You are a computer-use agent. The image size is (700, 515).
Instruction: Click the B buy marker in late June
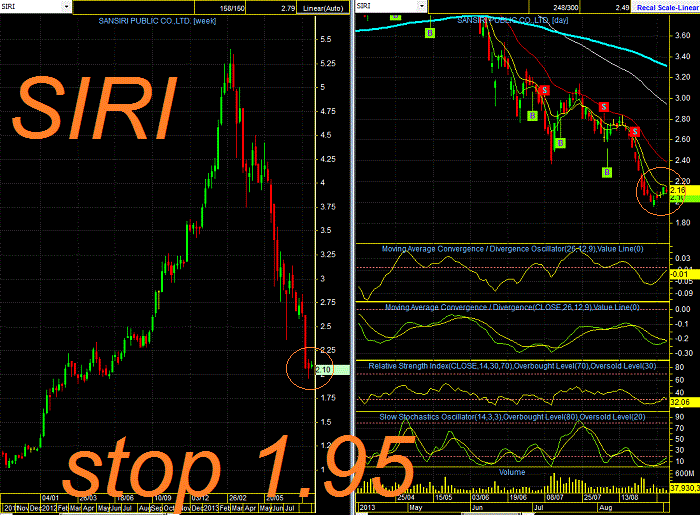coord(532,116)
